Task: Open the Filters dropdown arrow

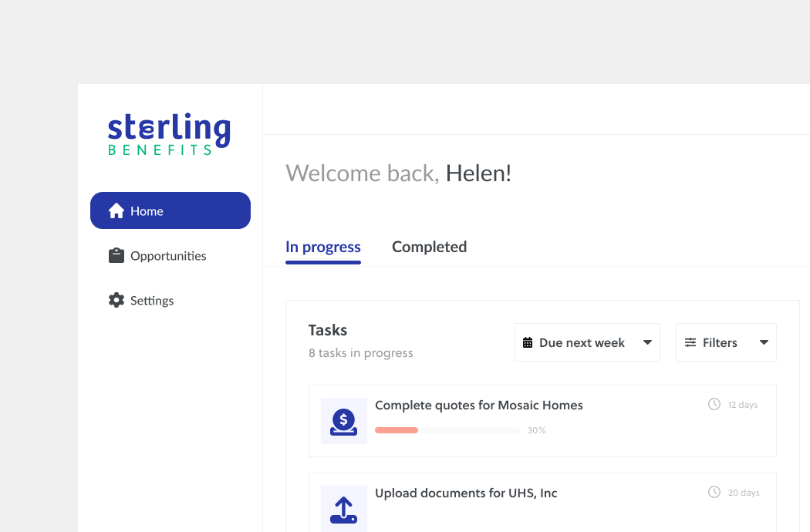Action: [x=764, y=343]
